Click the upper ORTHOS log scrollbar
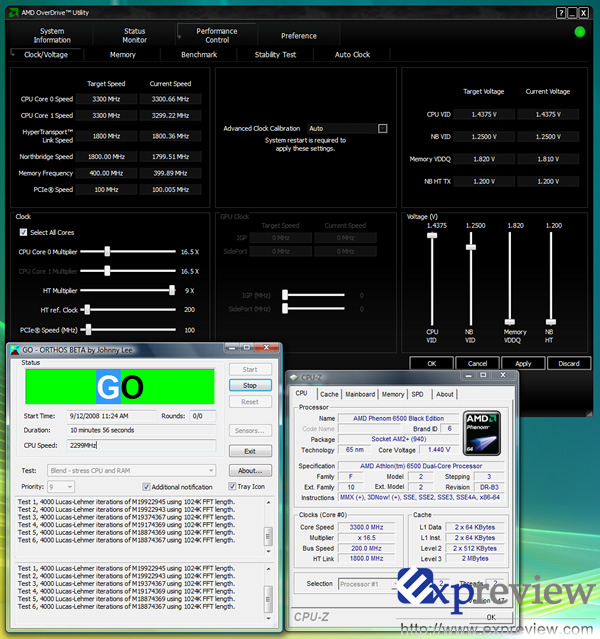 tap(268, 527)
